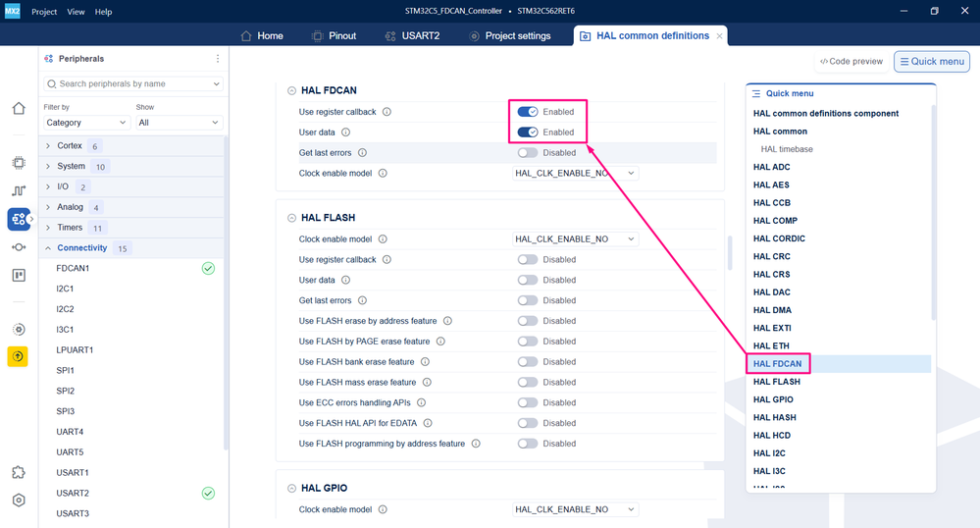Show info for HAL FDCAN User data

click(345, 132)
